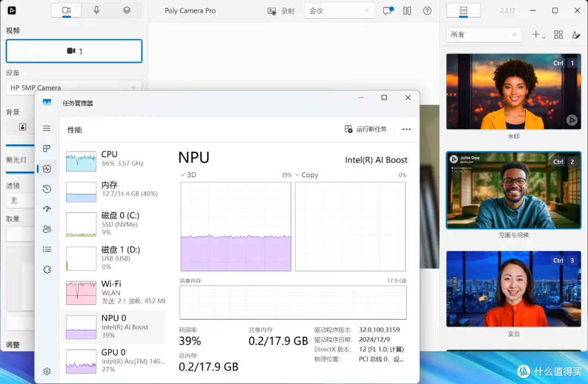Start recording with the 录制 button

pyautogui.click(x=281, y=11)
